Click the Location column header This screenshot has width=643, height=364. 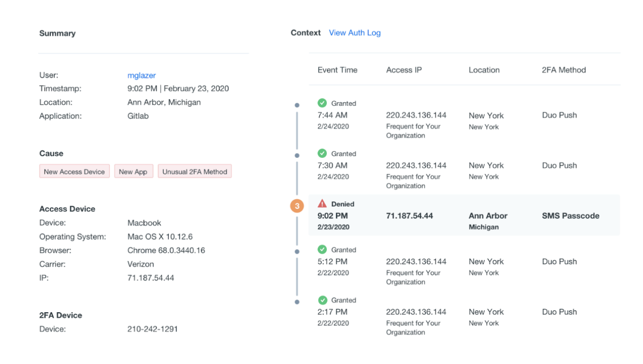pos(484,70)
